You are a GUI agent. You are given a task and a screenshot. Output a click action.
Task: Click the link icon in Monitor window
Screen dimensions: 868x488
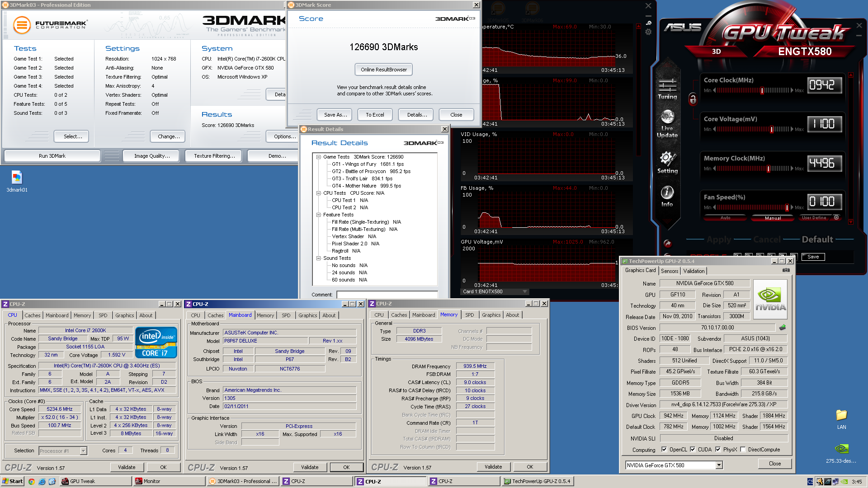click(x=648, y=23)
